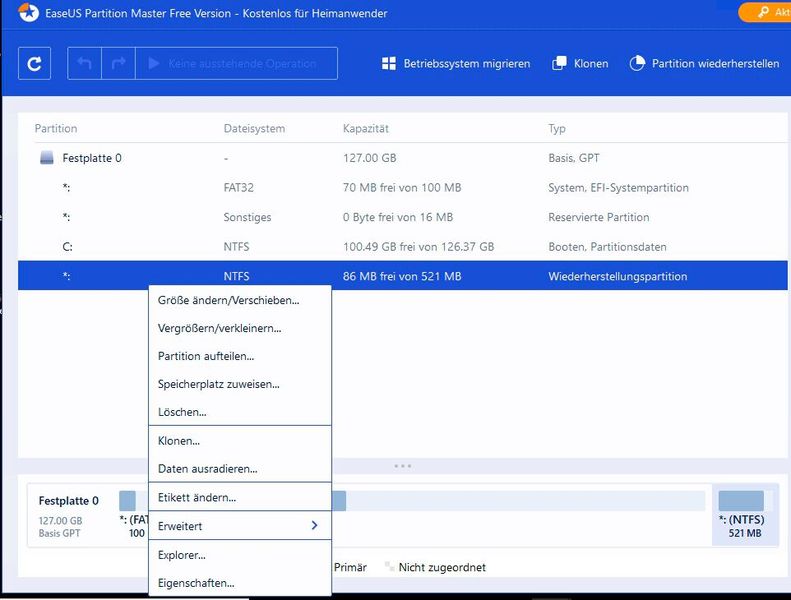Click the 'Reservierte Partition' type cell
The height and width of the screenshot is (600, 791).
point(599,217)
